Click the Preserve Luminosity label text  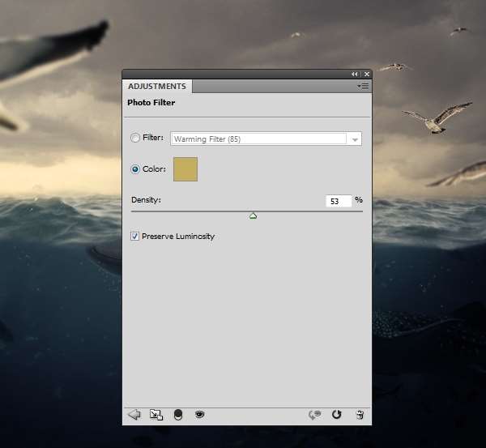pyautogui.click(x=177, y=237)
